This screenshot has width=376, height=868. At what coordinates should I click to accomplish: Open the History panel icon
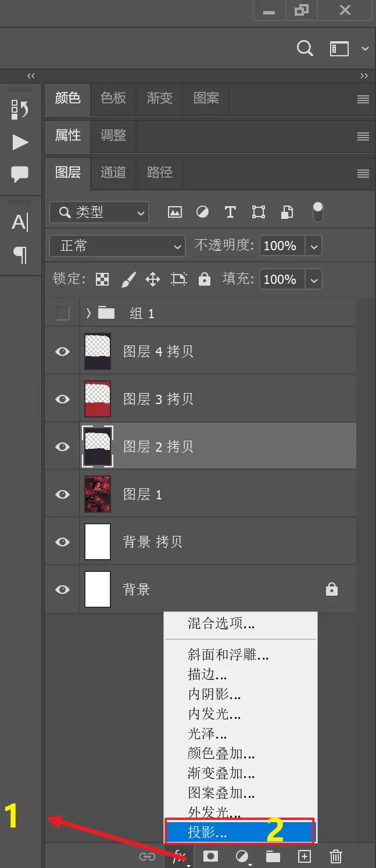(x=20, y=109)
